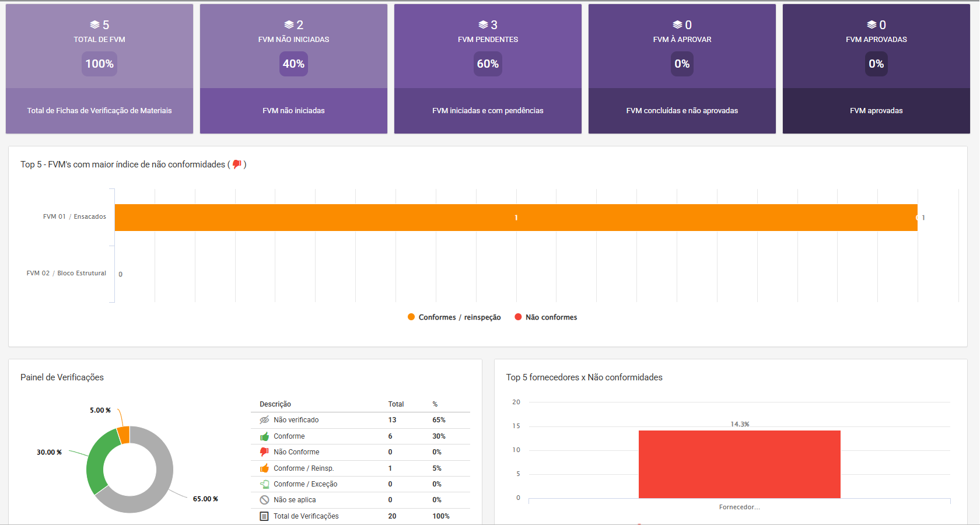Toggle the Conformes / reinspeção legend item
Viewport: 980px width, 525px height.
tap(454, 317)
